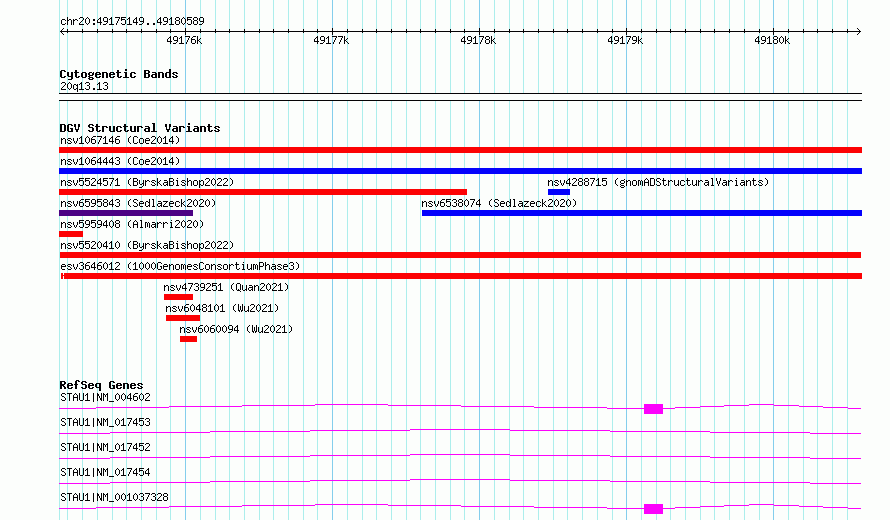This screenshot has height=520, width=890.
Task: Click the 49177k ruler tick label
Action: tap(331, 40)
